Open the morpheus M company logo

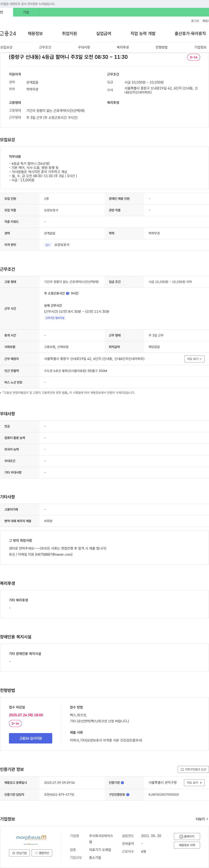(x=31, y=839)
